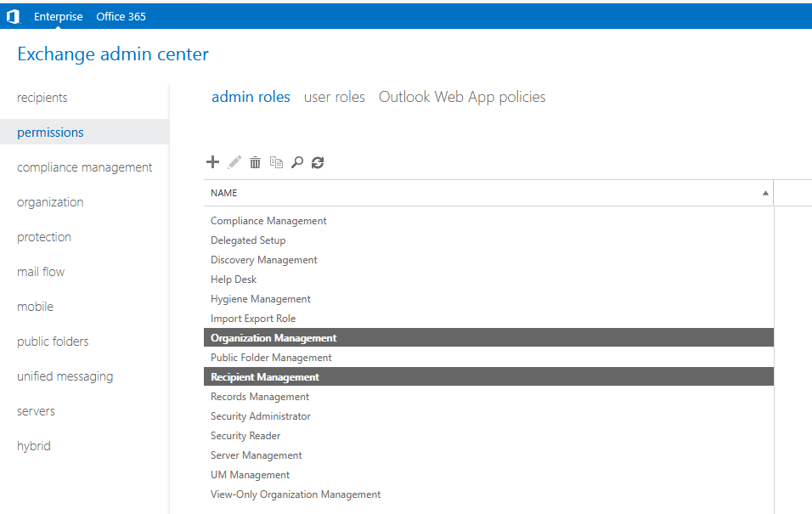Open mail flow section
The height and width of the screenshot is (514, 812).
tap(41, 272)
